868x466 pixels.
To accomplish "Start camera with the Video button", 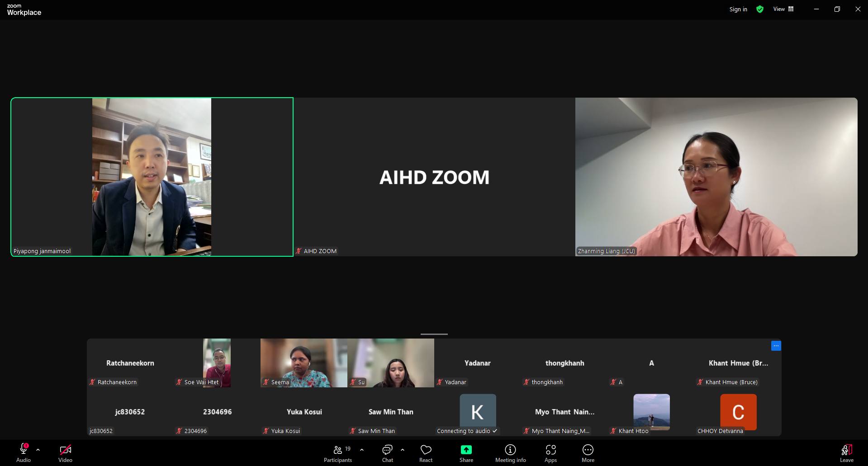I will 65,453.
